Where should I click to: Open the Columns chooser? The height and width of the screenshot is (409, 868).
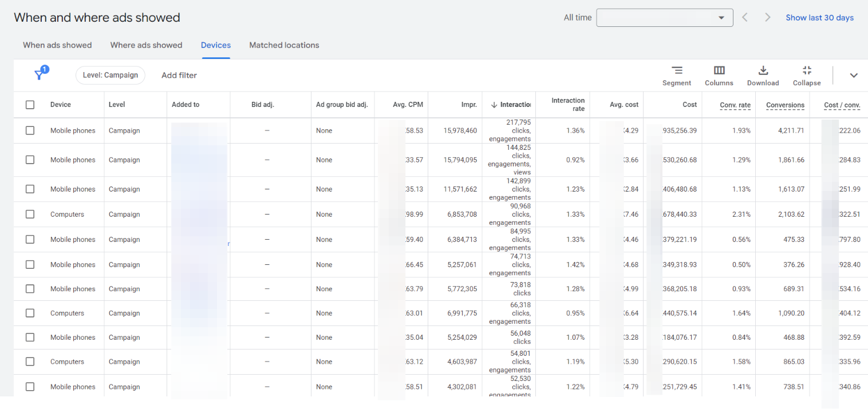(x=719, y=76)
